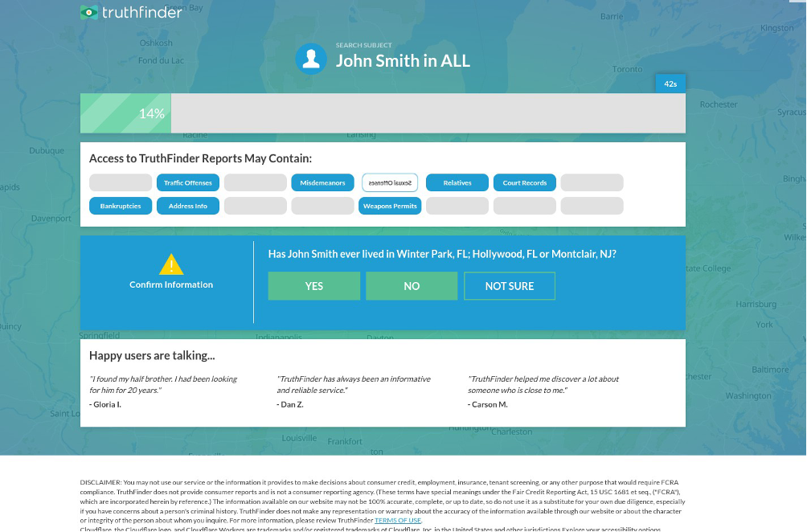807x532 pixels.
Task: Click the John Smith in ALL heading
Action: (403, 61)
